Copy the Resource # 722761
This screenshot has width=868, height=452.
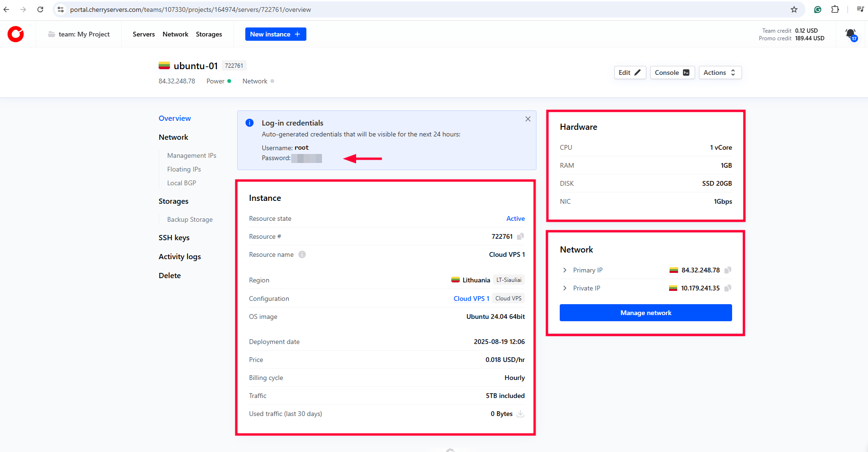pyautogui.click(x=520, y=236)
